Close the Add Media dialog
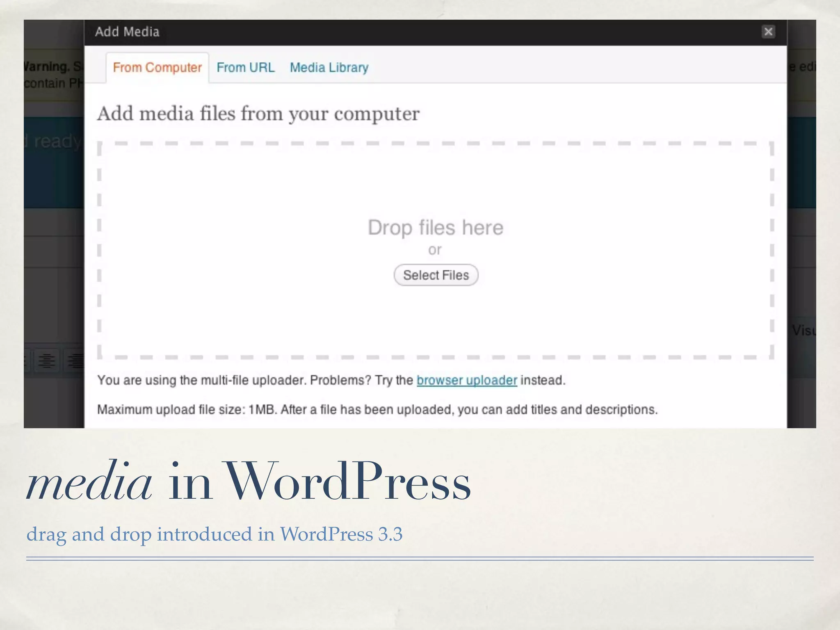The image size is (840, 630). pyautogui.click(x=768, y=32)
